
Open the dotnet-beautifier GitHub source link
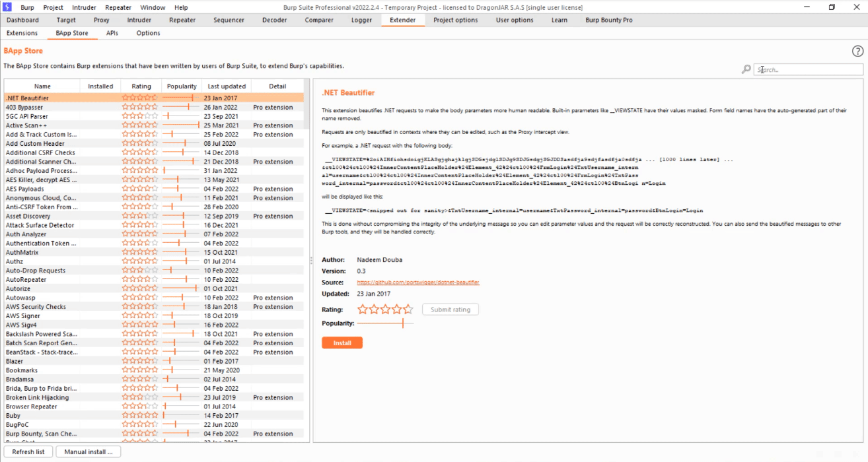(x=418, y=282)
